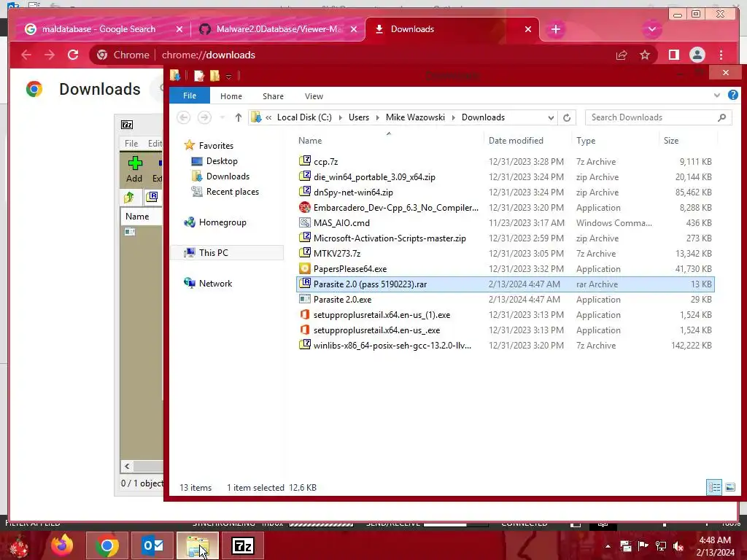
Task: Click the Chrome address bar URL
Action: (x=209, y=55)
